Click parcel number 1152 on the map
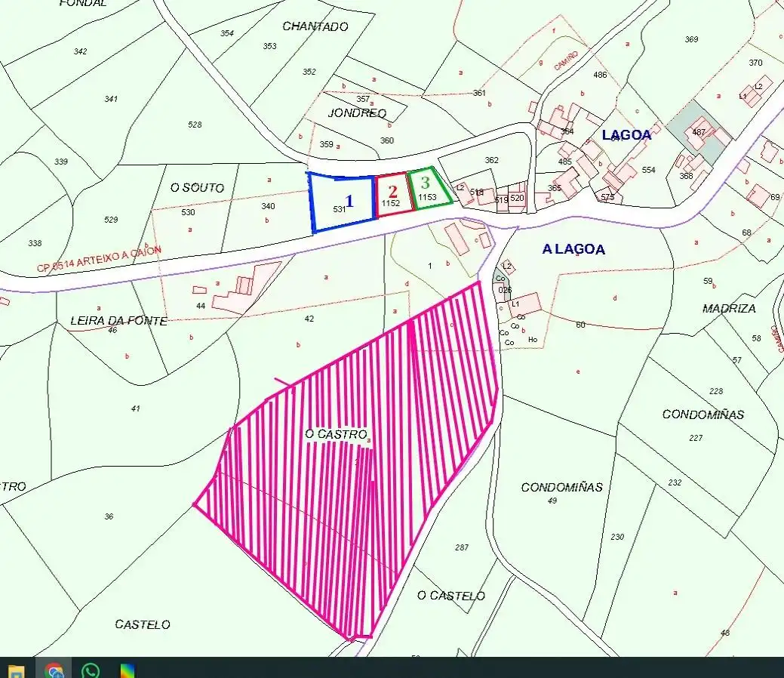Image resolution: width=784 pixels, height=678 pixels. click(391, 203)
